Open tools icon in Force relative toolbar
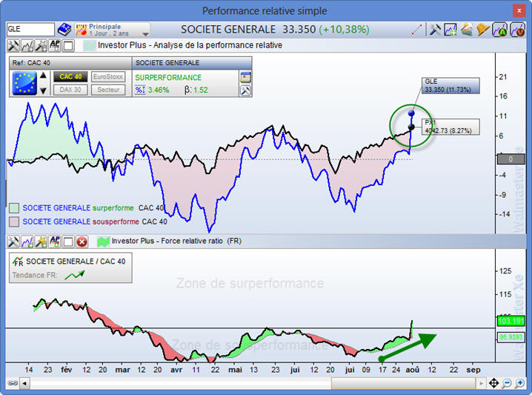This screenshot has width=532, height=395. pyautogui.click(x=13, y=242)
